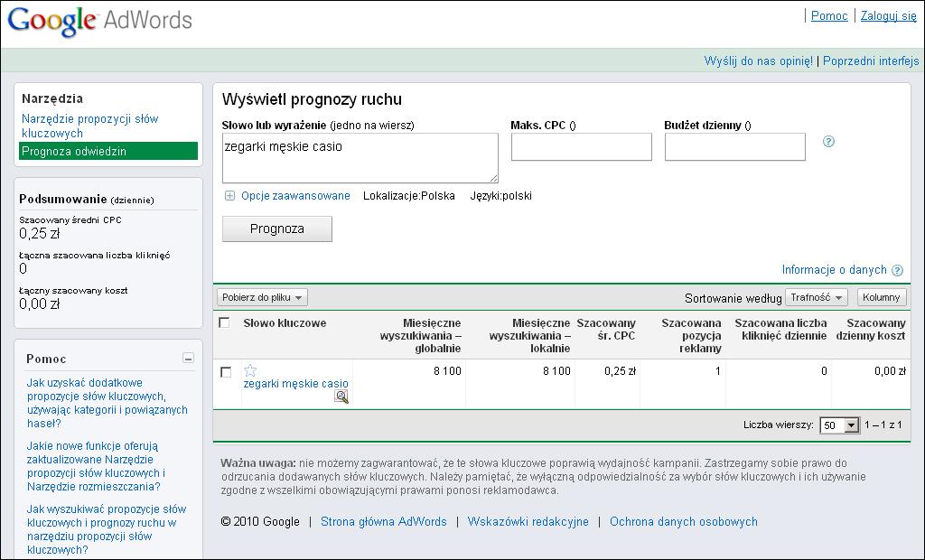Image resolution: width=925 pixels, height=560 pixels.
Task: Click the Szacowany śr. CPC column header
Action: [606, 330]
